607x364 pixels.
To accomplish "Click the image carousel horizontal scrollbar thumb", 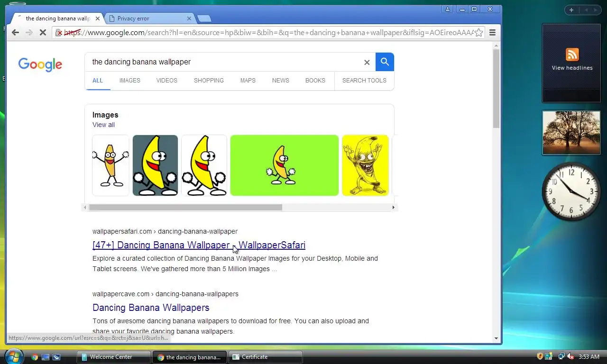I will pyautogui.click(x=185, y=208).
